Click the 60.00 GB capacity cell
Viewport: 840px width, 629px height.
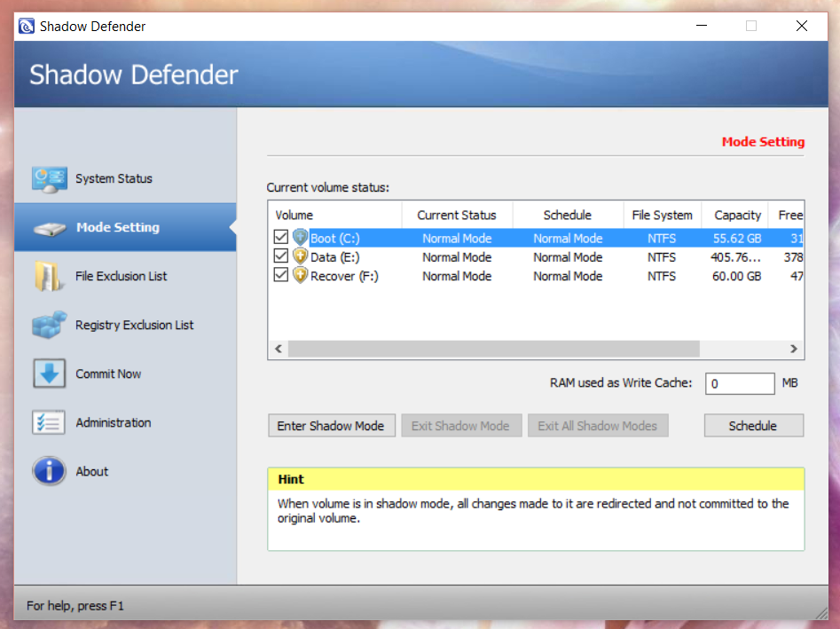tap(736, 277)
